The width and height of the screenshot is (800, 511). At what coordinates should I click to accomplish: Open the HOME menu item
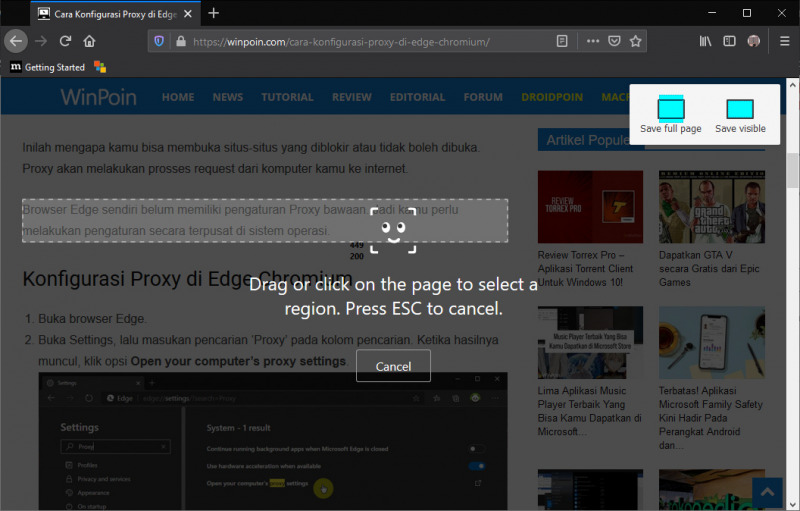coord(178,97)
